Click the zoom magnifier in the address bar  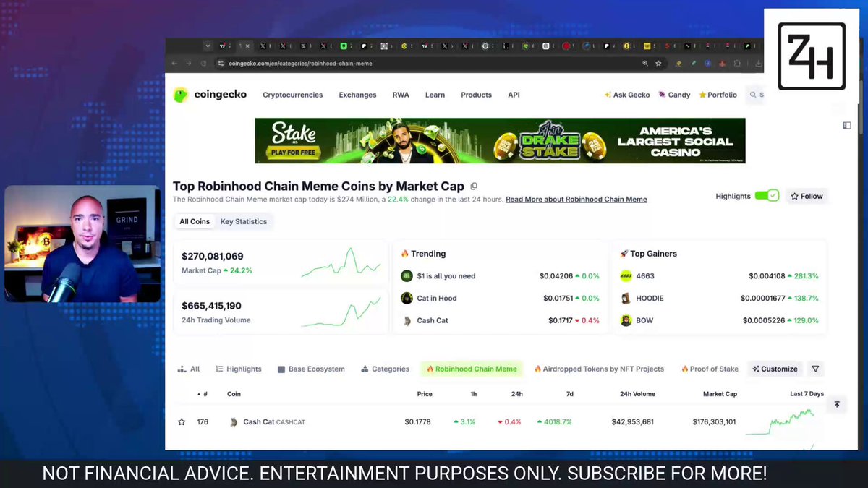coord(645,64)
